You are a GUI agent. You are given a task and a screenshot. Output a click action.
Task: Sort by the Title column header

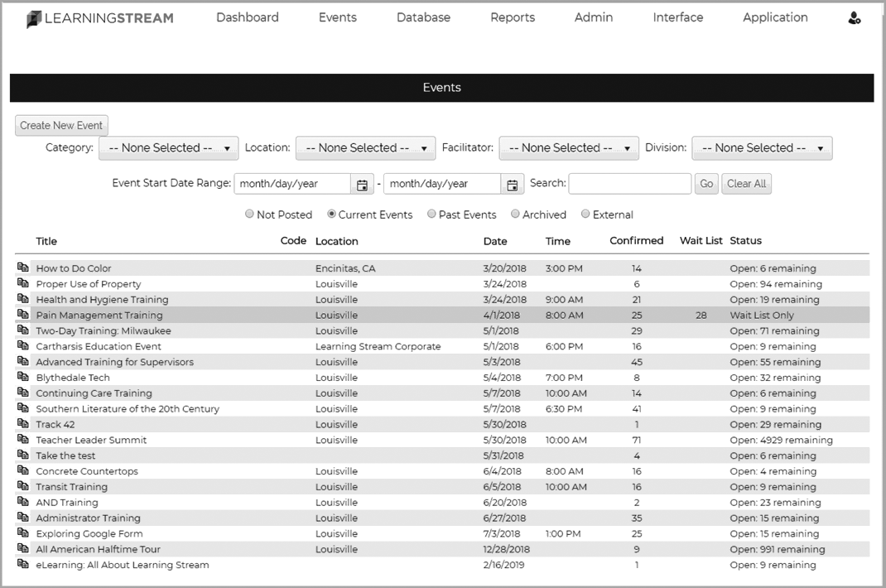pyautogui.click(x=46, y=242)
